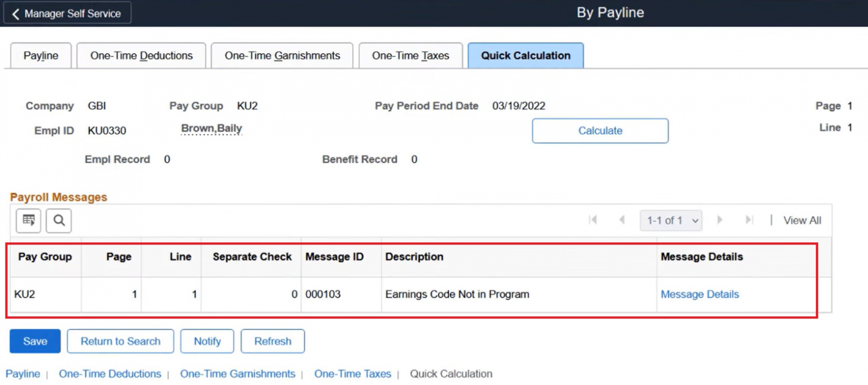Select 'Earnings Code Not in Program' description
Image resolution: width=868 pixels, height=385 pixels.
coord(457,294)
